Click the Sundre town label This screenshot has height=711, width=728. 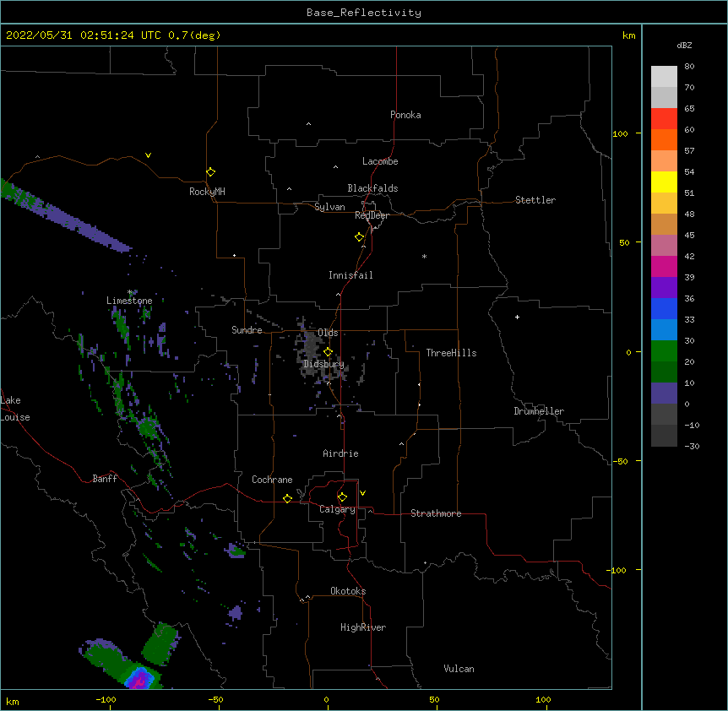(x=247, y=330)
